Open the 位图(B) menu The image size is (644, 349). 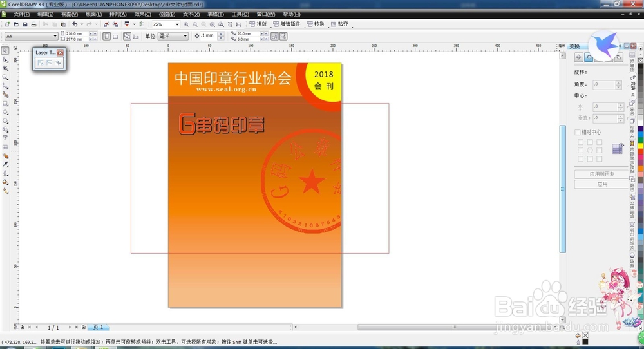pos(167,14)
